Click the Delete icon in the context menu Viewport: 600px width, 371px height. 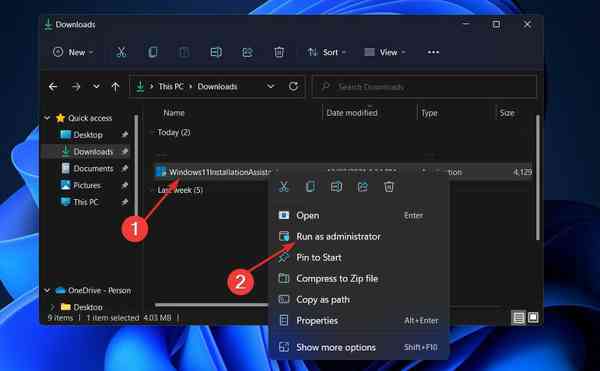click(x=389, y=187)
